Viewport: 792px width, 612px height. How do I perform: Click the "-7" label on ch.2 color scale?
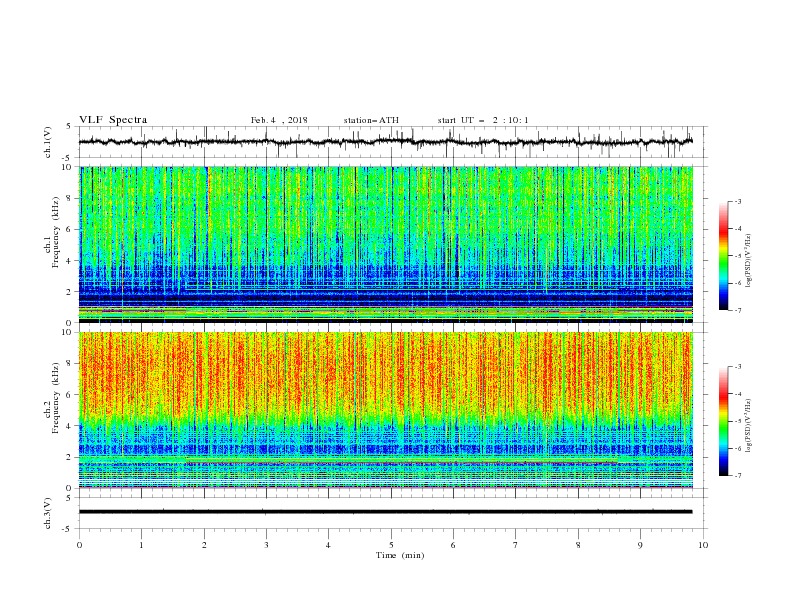coord(738,476)
